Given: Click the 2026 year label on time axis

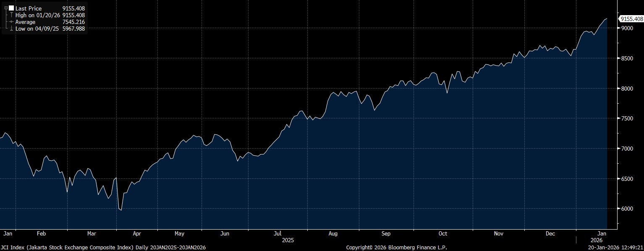Looking at the screenshot, I should click(x=596, y=241).
